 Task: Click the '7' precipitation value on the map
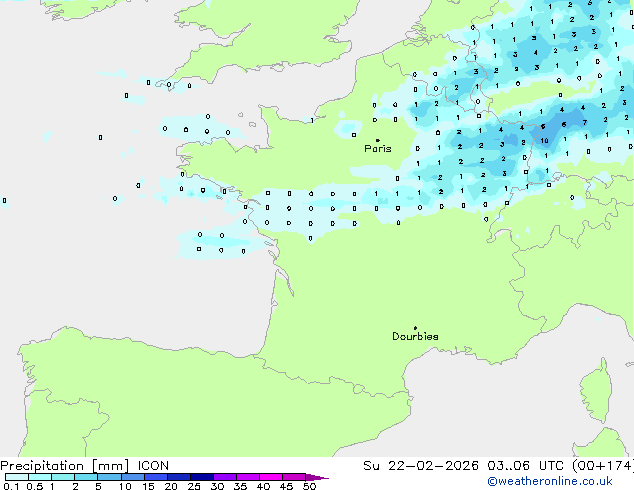pyautogui.click(x=585, y=122)
